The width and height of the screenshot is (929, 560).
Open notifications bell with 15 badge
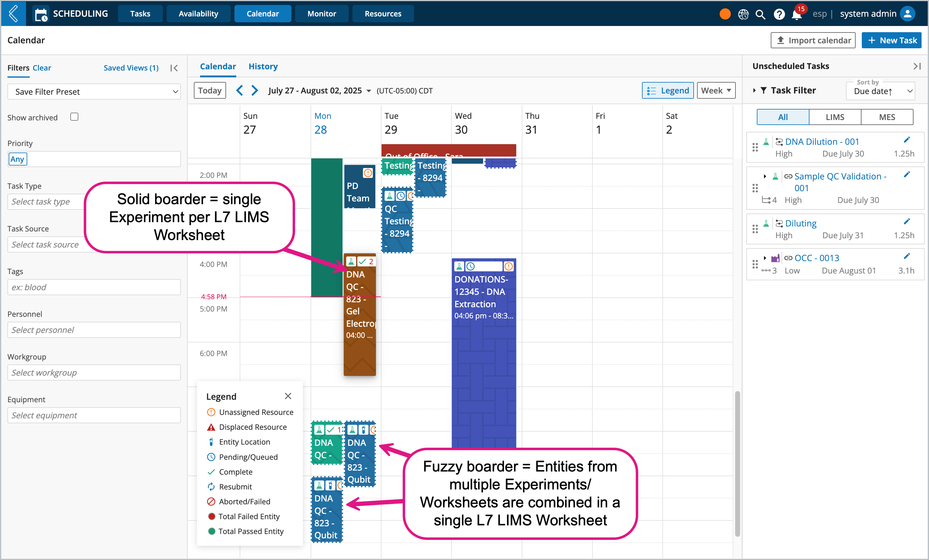797,14
